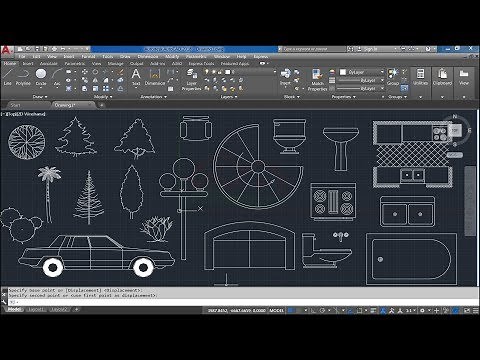Image resolution: width=480 pixels, height=360 pixels.
Task: Add a new layout with plus button
Action: click(76, 310)
